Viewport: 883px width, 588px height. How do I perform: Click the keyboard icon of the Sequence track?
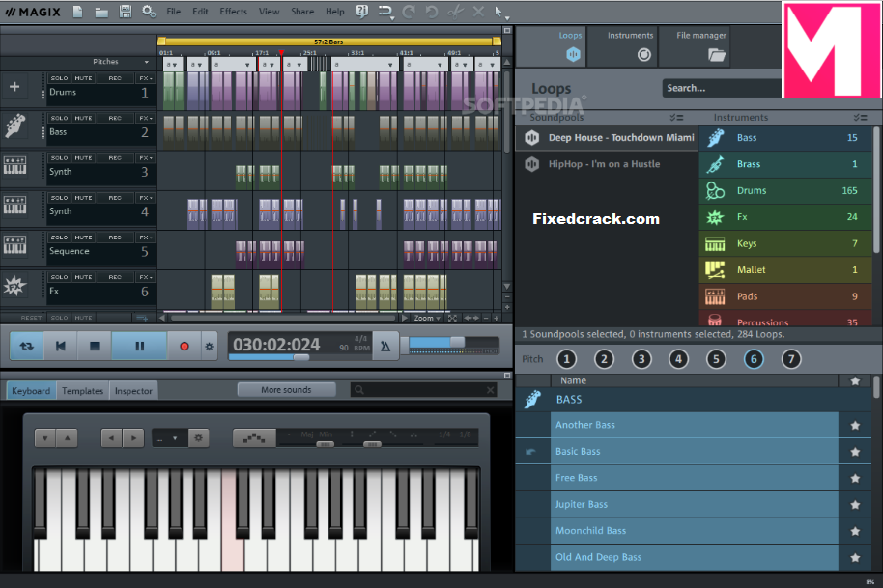point(14,245)
